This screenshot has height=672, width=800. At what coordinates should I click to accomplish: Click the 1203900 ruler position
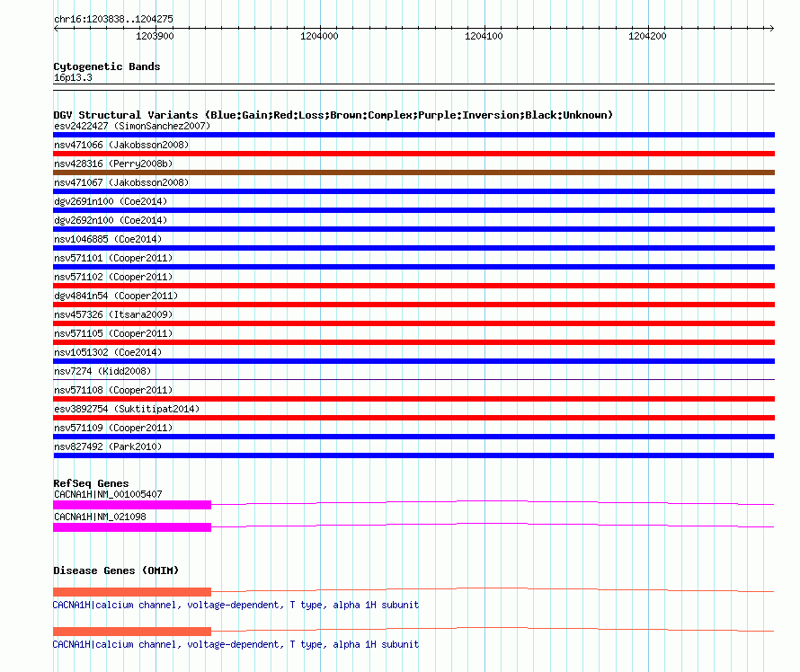(155, 36)
